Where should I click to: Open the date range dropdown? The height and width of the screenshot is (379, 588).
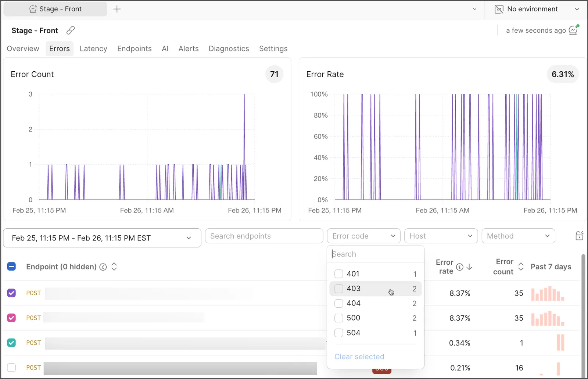point(102,238)
